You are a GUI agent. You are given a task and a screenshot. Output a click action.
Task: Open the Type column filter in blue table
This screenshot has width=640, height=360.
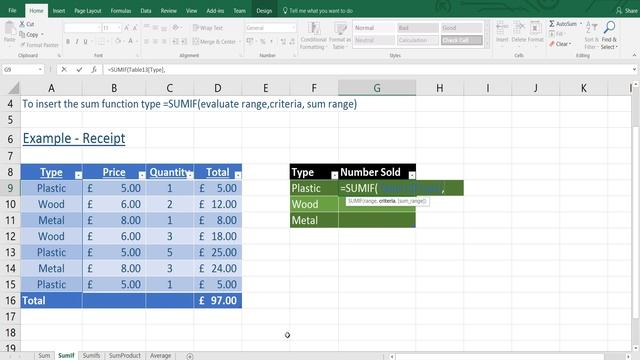[x=78, y=175]
